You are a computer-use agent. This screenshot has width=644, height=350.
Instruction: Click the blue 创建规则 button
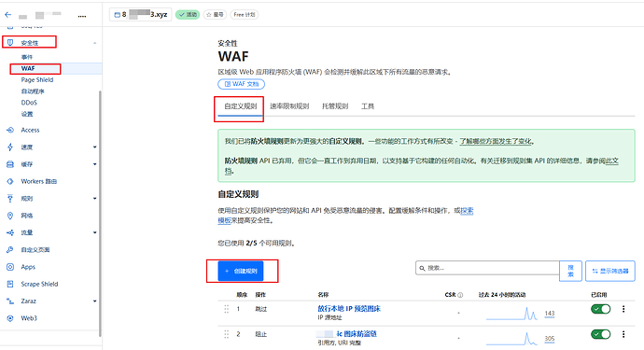tap(241, 271)
